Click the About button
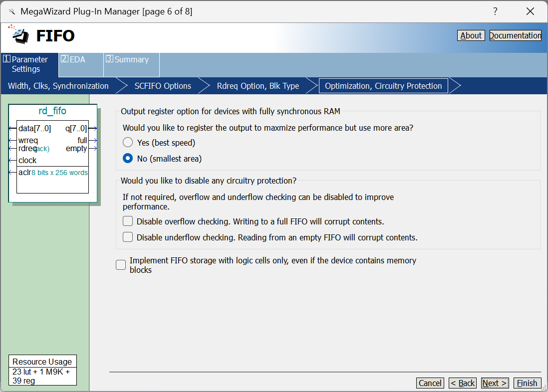Screen dimensions: 548x392 pos(471,35)
